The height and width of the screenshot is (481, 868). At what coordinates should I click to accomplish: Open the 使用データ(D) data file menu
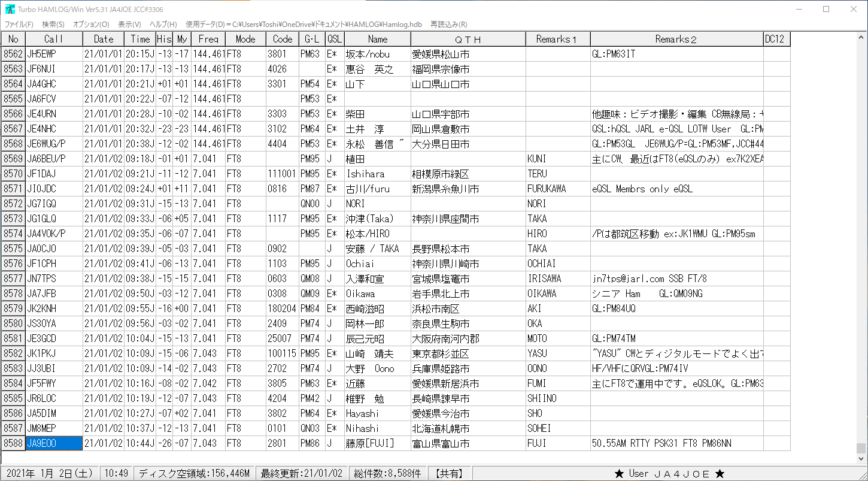point(304,25)
